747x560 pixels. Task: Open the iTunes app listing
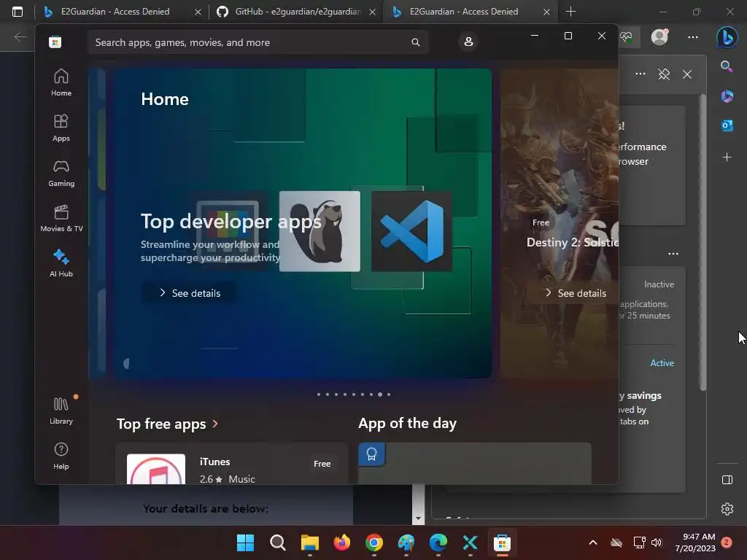tap(232, 464)
